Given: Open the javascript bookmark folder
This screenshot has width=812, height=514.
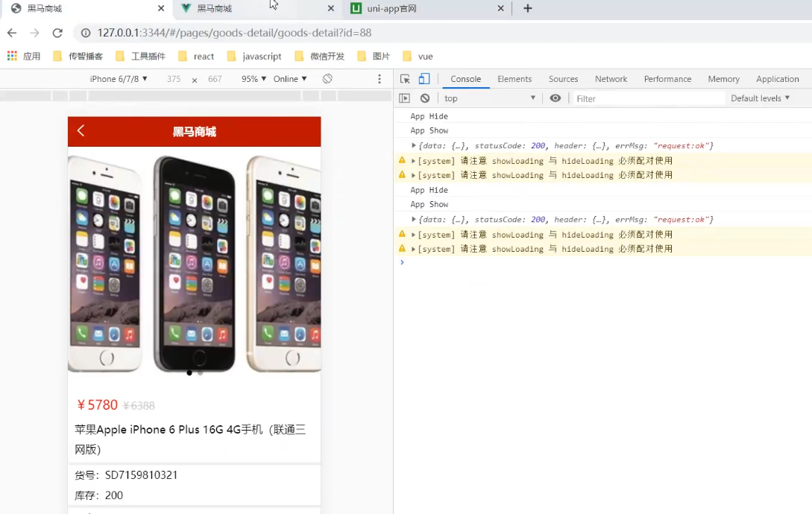Looking at the screenshot, I should [x=254, y=56].
